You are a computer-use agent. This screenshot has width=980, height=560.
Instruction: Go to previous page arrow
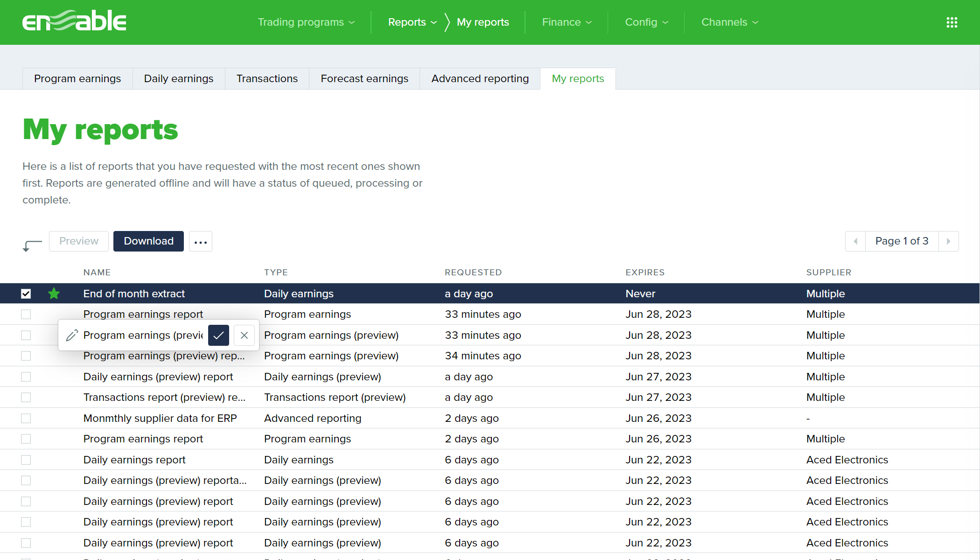[x=855, y=241]
